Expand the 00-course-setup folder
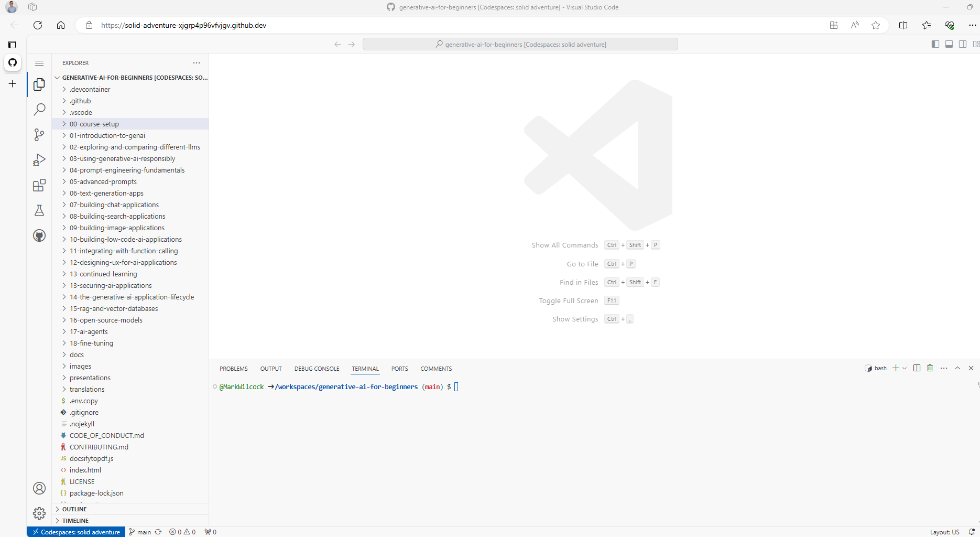 tap(94, 124)
